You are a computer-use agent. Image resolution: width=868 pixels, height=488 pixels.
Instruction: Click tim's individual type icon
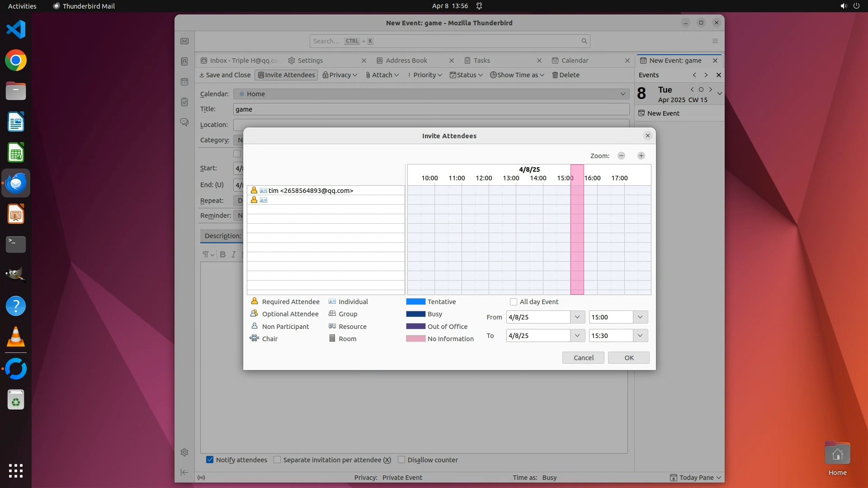click(x=264, y=191)
